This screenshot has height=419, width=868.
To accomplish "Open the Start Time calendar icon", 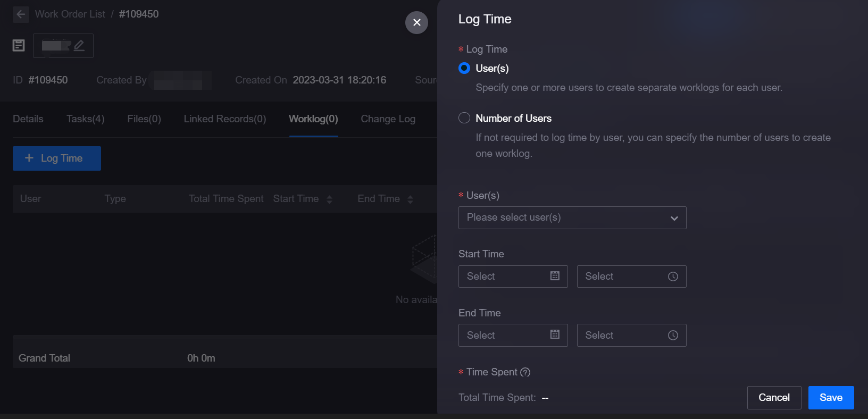I will click(x=555, y=276).
